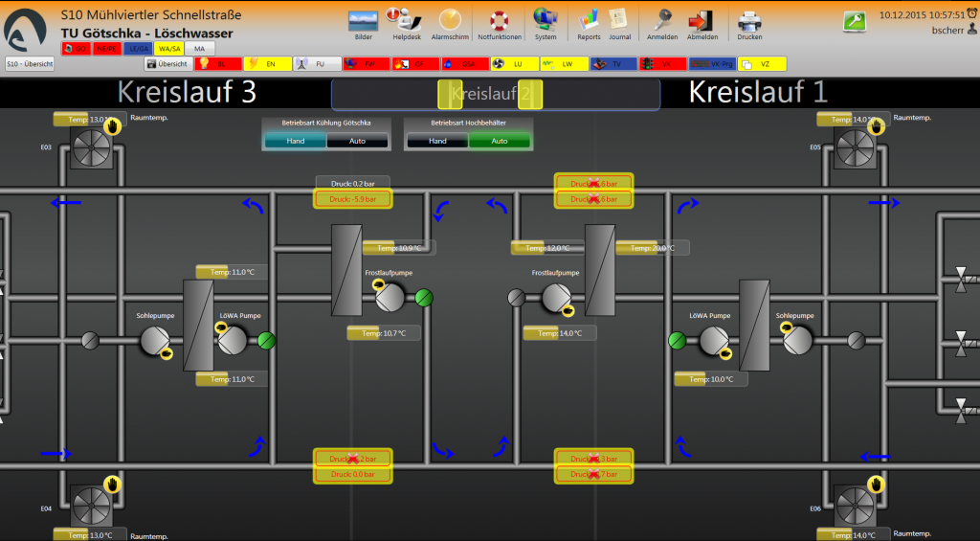Open the WA/SA status tab

pyautogui.click(x=168, y=48)
